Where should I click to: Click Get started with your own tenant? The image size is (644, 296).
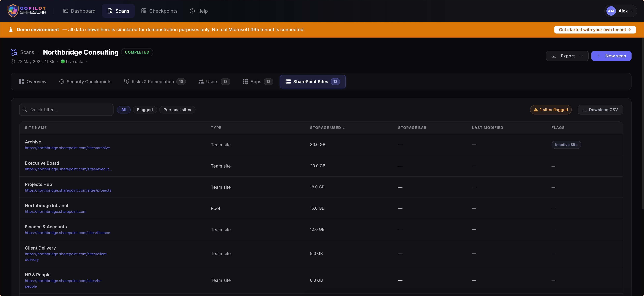[595, 30]
